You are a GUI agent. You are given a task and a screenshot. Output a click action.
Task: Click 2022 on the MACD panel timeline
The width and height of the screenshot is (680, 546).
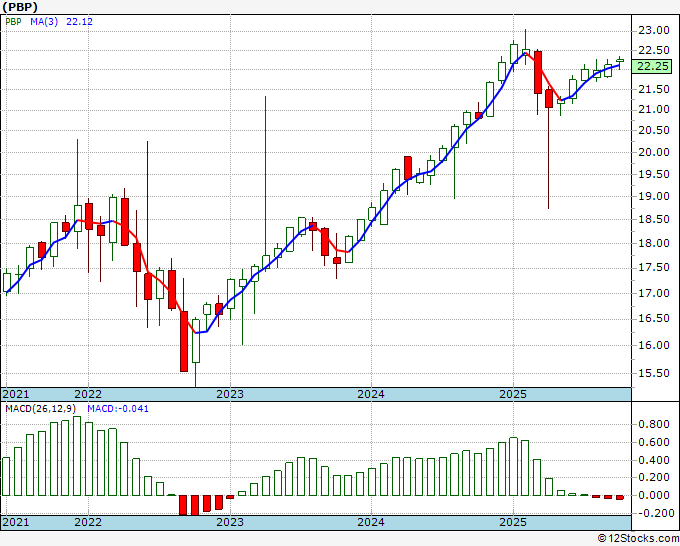point(88,522)
